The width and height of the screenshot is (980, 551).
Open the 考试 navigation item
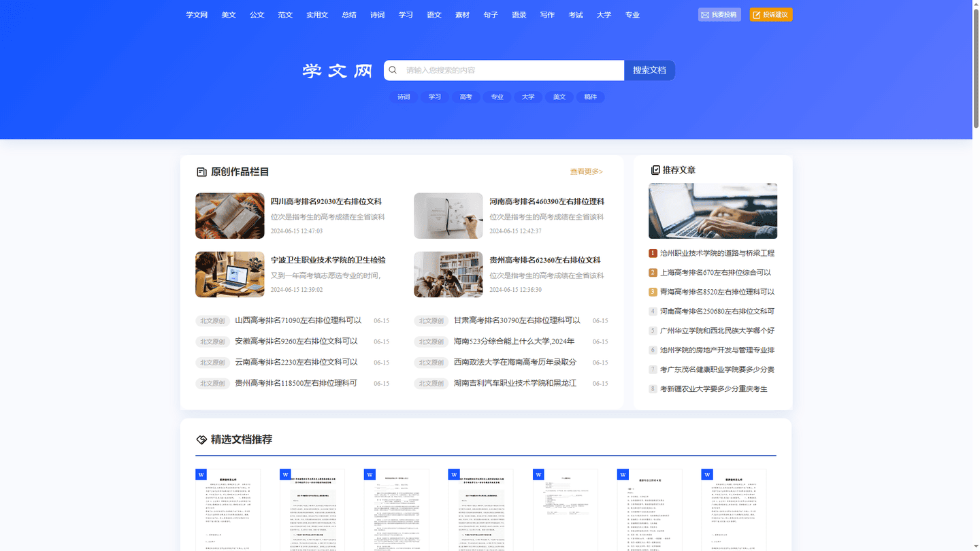coord(576,15)
